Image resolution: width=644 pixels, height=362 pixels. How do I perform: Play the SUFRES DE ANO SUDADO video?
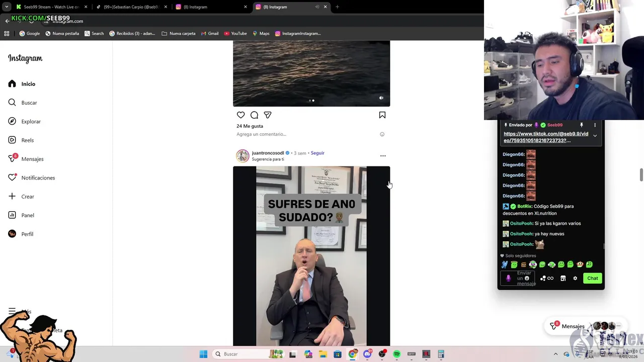(x=311, y=256)
